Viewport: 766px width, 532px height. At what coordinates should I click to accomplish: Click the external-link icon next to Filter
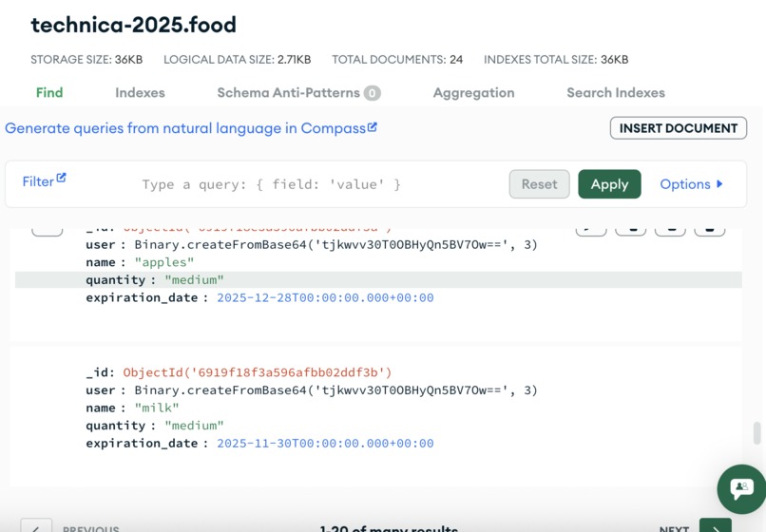[61, 178]
